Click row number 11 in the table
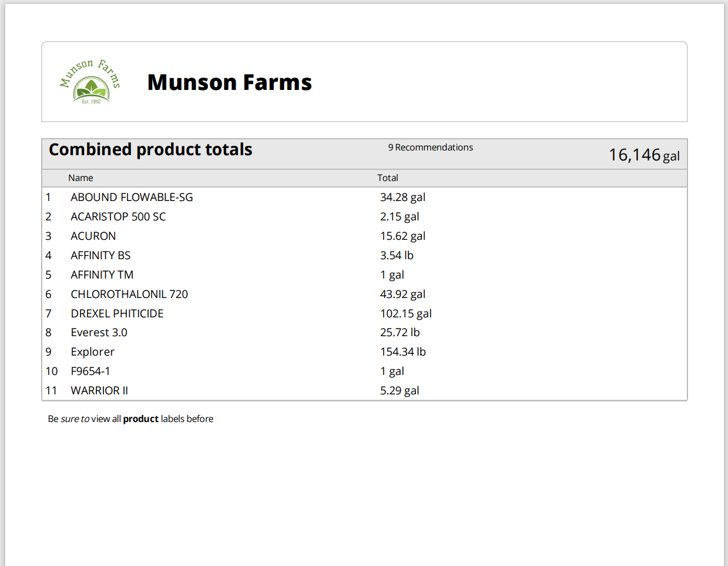The image size is (728, 566). pyautogui.click(x=52, y=391)
